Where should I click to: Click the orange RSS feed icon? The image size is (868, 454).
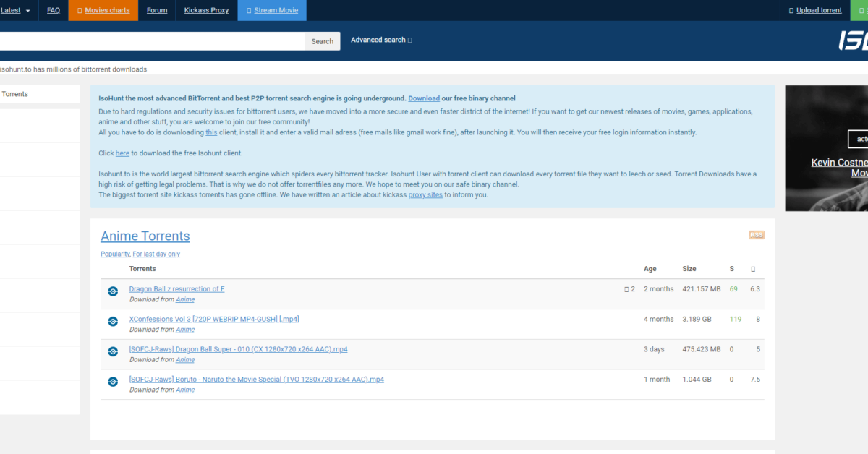[x=756, y=234]
